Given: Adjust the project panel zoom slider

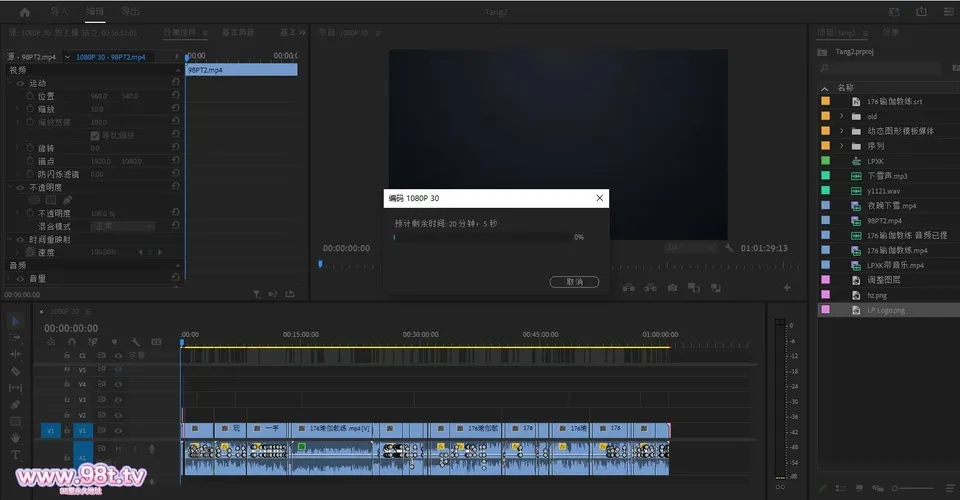Looking at the screenshot, I should [912, 488].
